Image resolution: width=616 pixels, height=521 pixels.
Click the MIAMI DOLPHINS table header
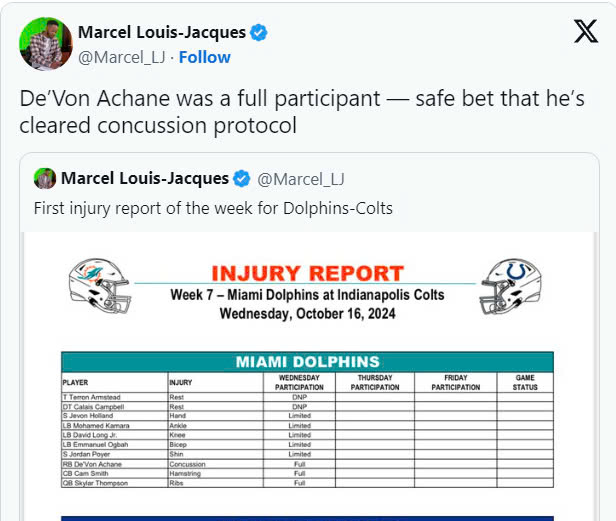(x=308, y=362)
